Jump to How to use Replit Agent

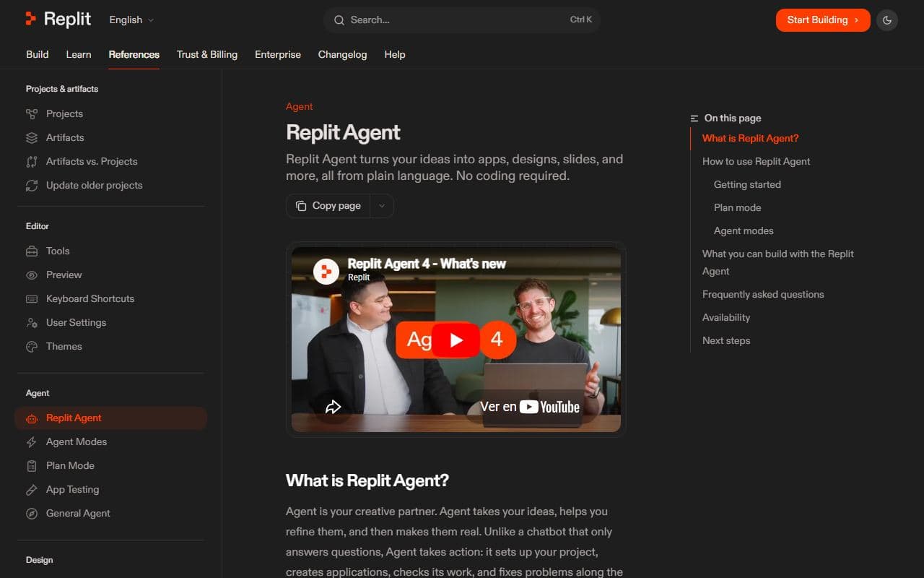point(757,161)
